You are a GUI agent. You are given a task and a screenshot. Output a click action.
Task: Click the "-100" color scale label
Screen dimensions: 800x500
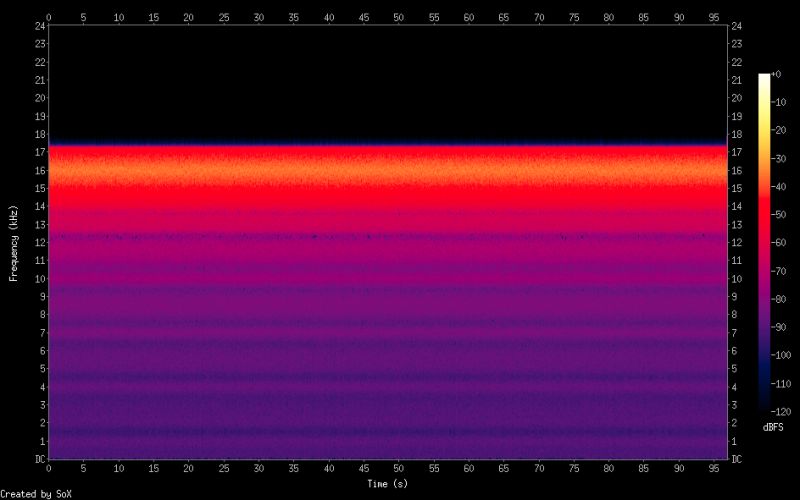click(781, 355)
